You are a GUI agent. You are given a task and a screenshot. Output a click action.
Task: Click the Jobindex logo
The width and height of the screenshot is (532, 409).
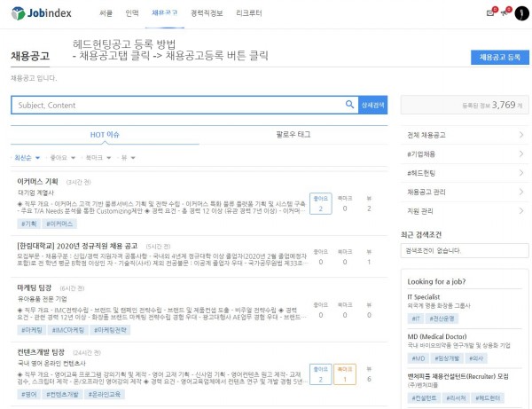click(35, 13)
